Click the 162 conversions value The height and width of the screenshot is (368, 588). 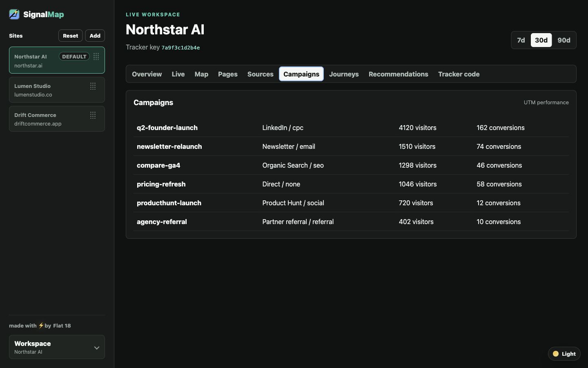(x=500, y=128)
